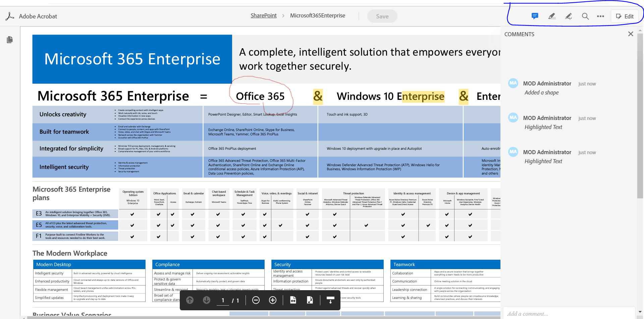Toggle the comments speech bubble icon
644x319 pixels.
click(535, 16)
